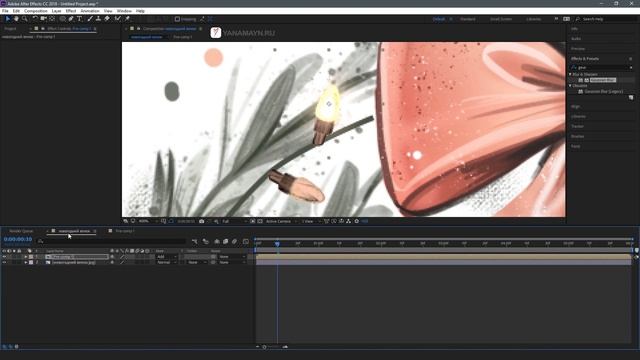Expand the jpg image layer properties
The width and height of the screenshot is (640, 360).
pyautogui.click(x=26, y=262)
